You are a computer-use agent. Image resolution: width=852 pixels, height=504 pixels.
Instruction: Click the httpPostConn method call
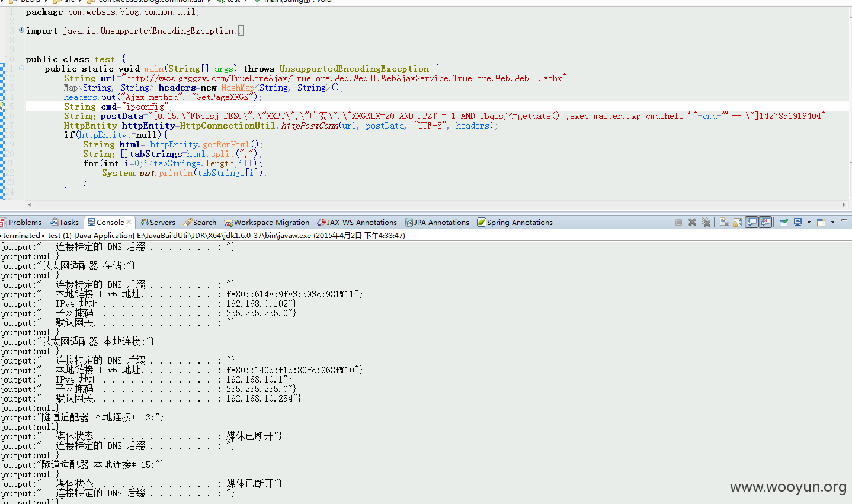[309, 126]
